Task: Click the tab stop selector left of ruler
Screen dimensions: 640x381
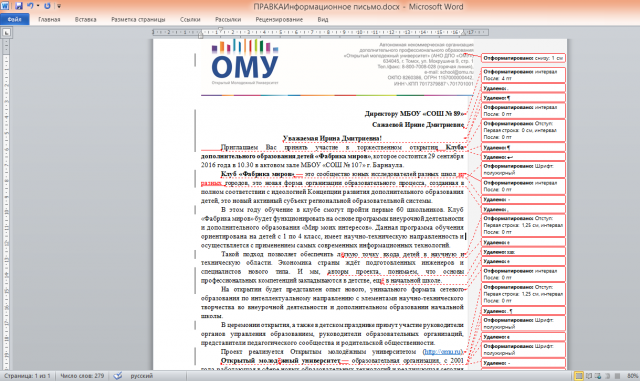Action: [x=6, y=32]
